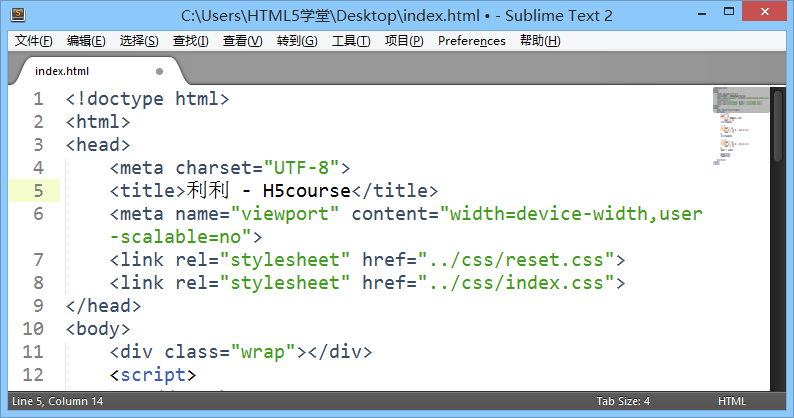Image resolution: width=794 pixels, height=418 pixels.
Task: Click line number 5 in gutter
Action: pos(38,191)
